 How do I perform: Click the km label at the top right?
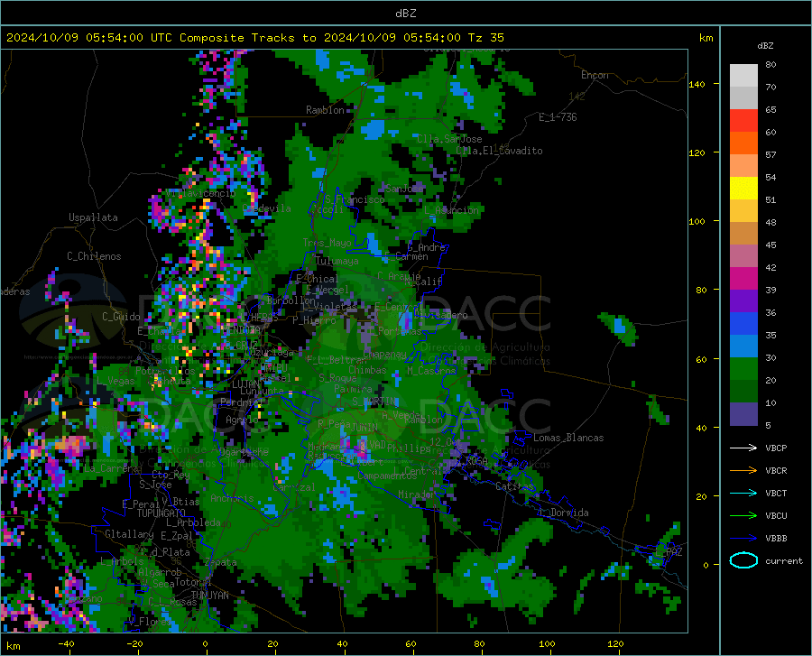(706, 38)
